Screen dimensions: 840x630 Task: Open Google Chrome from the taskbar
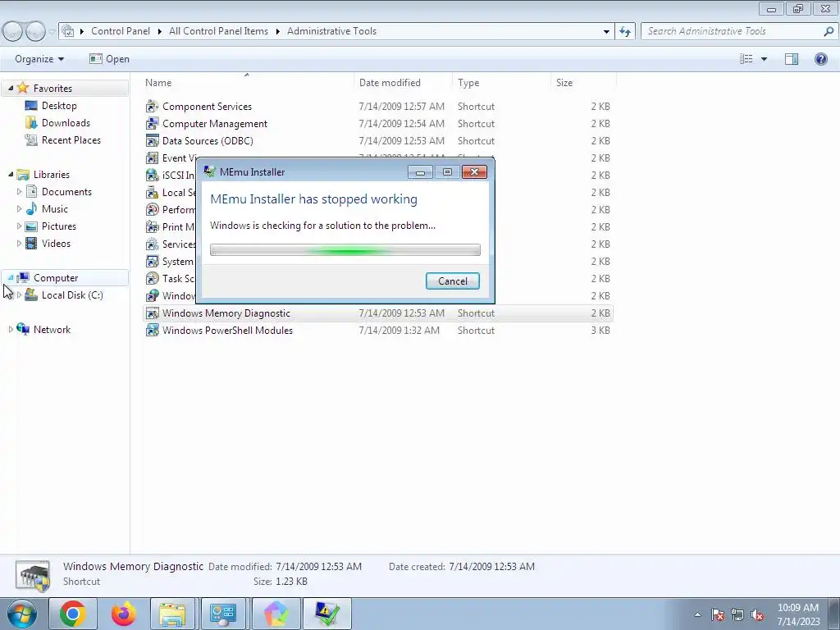[x=73, y=614]
